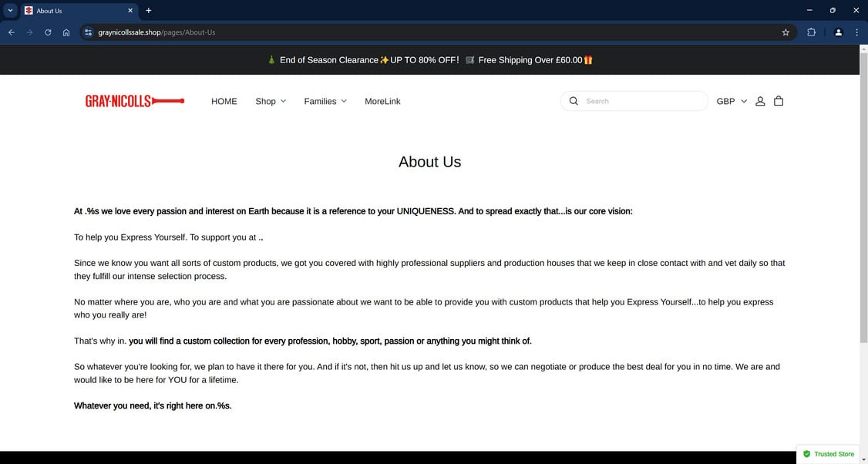This screenshot has height=464, width=868.
Task: Open the tab search dropdown arrow
Action: click(10, 11)
